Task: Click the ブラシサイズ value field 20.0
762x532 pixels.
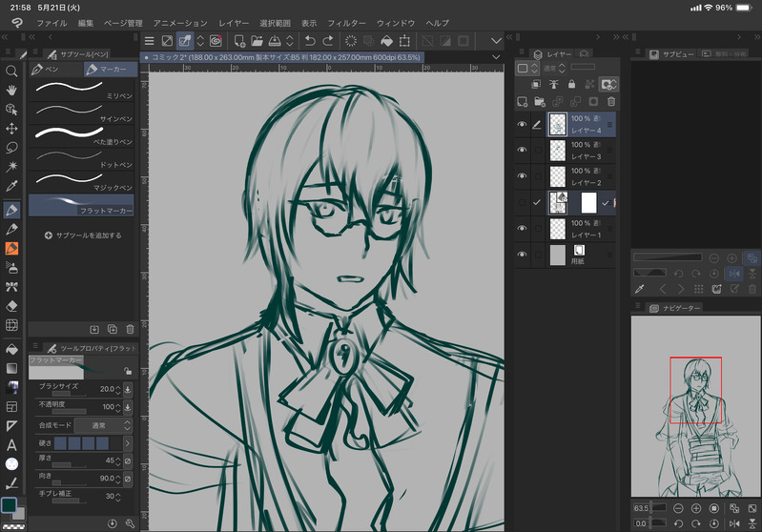Action: [x=107, y=389]
